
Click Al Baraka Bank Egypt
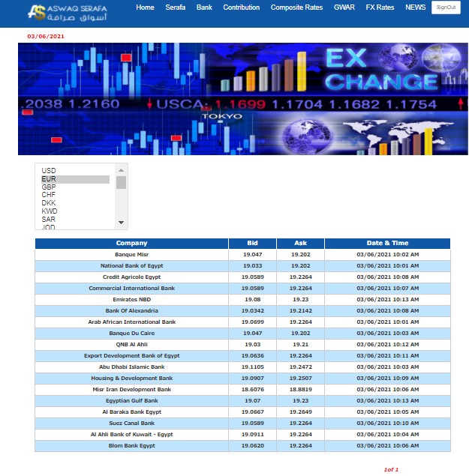(x=131, y=412)
